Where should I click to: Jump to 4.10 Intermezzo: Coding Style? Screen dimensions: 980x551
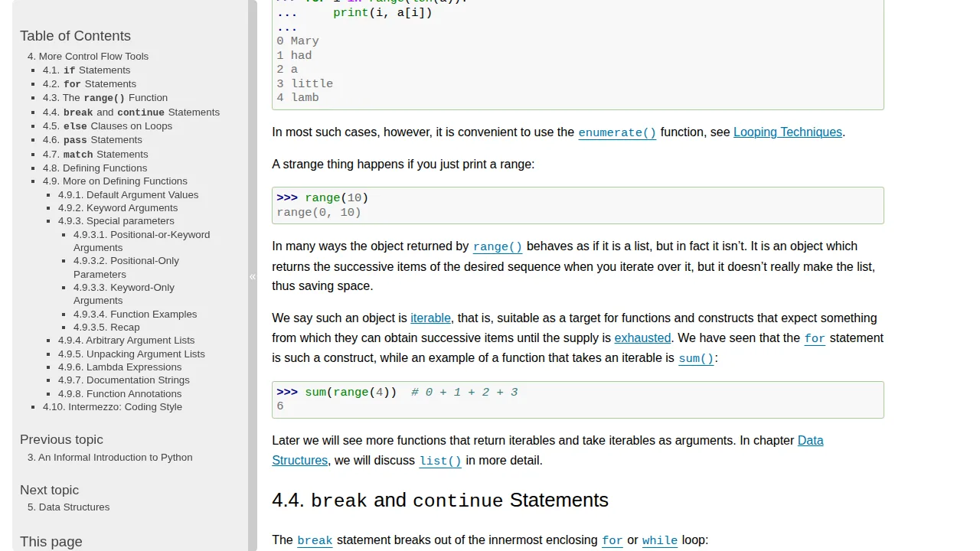[113, 407]
